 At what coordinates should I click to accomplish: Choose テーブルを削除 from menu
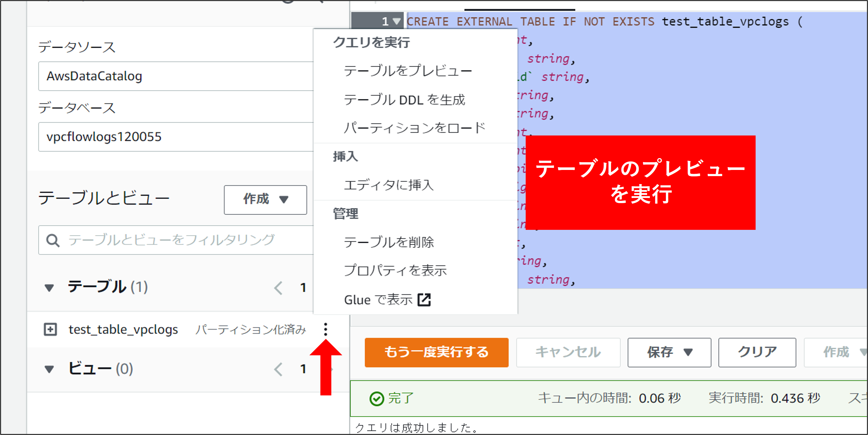click(x=389, y=242)
